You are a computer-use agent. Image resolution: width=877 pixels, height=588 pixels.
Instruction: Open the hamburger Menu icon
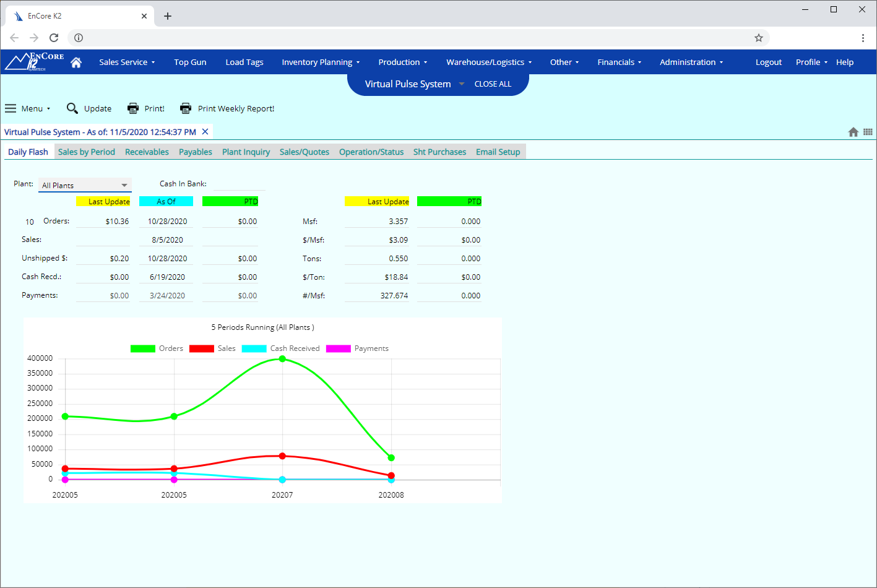click(11, 108)
